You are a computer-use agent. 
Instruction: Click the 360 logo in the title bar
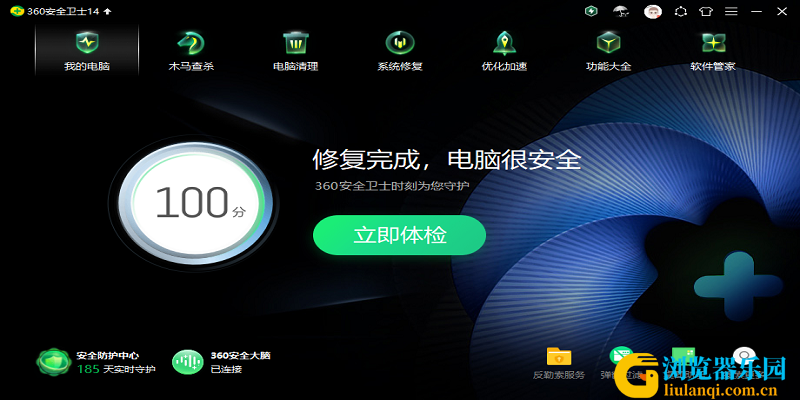click(17, 11)
